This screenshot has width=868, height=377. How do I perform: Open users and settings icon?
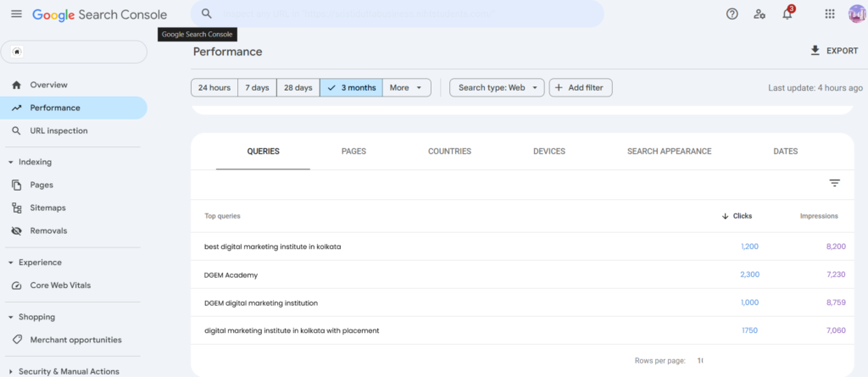pyautogui.click(x=759, y=14)
